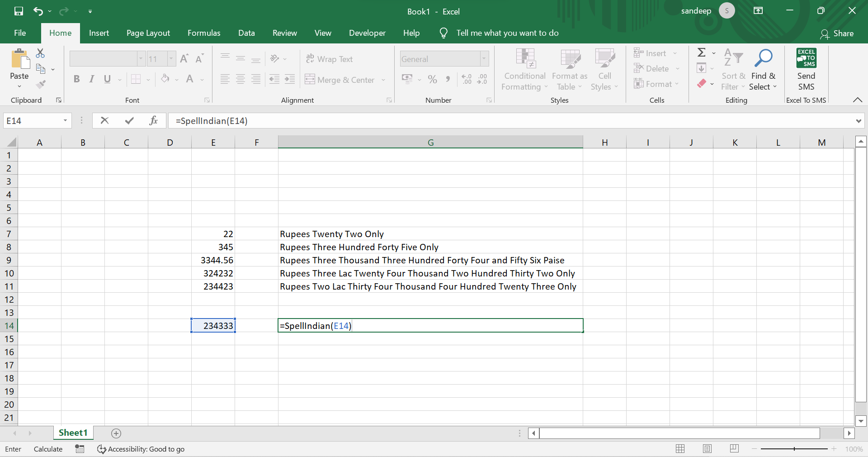Click the horizontal scrollbar right arrow
The width and height of the screenshot is (868, 457).
click(x=849, y=433)
